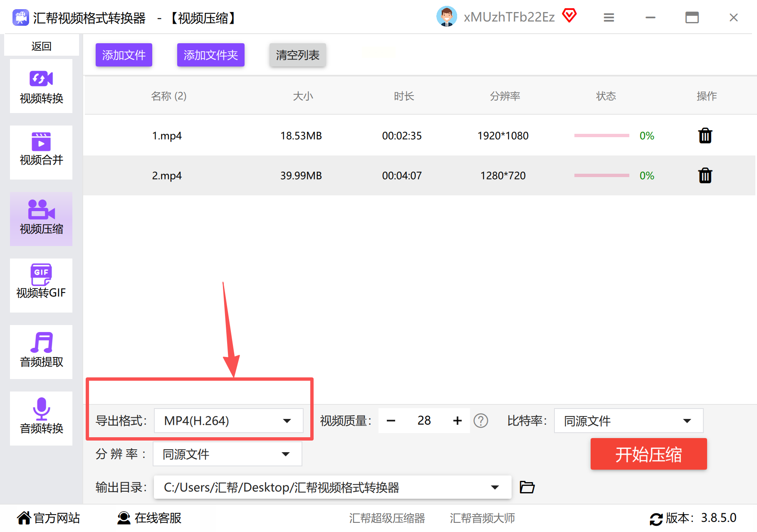Open the 汇帮音频大师 link
757x532 pixels.
[482, 518]
